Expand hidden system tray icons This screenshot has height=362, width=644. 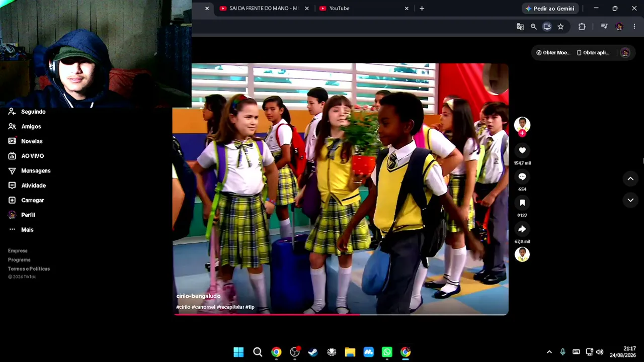point(549,352)
